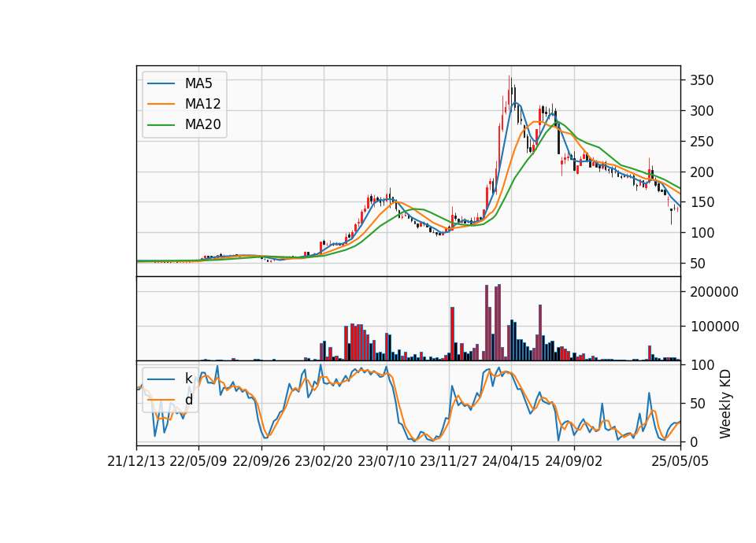
Task: Click the 24/04/15 date label
Action: point(511,462)
